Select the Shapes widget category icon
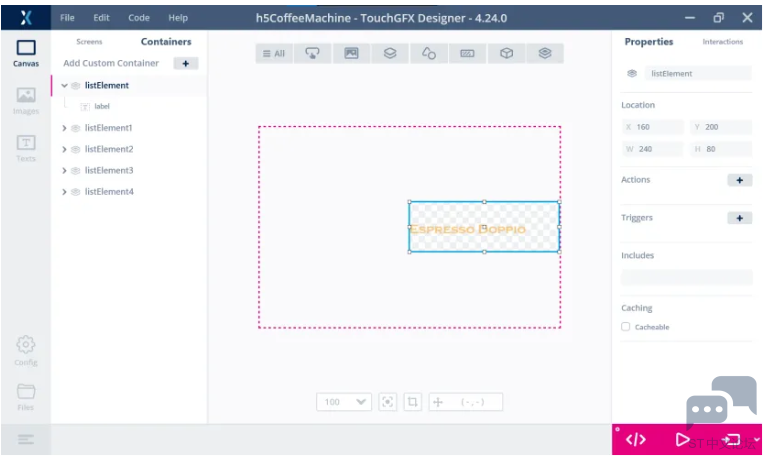The width and height of the screenshot is (765, 459). [x=428, y=54]
